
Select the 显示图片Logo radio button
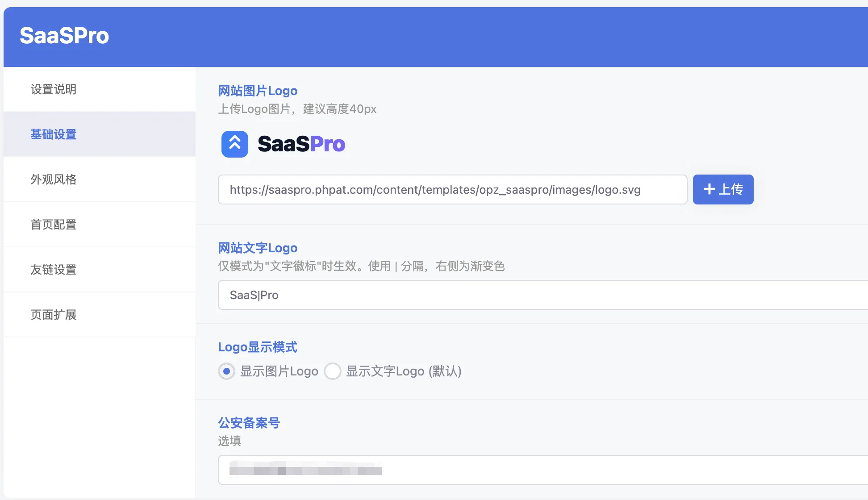[x=226, y=371]
